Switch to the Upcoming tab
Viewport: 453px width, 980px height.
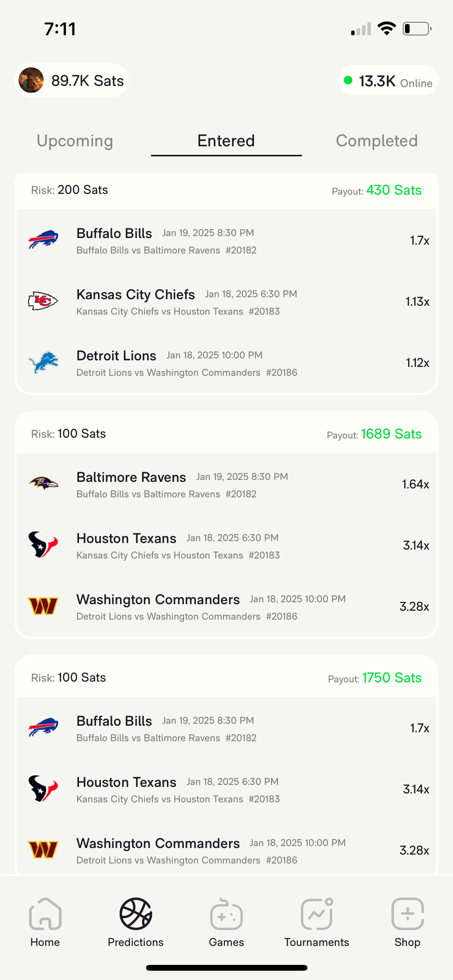click(x=75, y=141)
